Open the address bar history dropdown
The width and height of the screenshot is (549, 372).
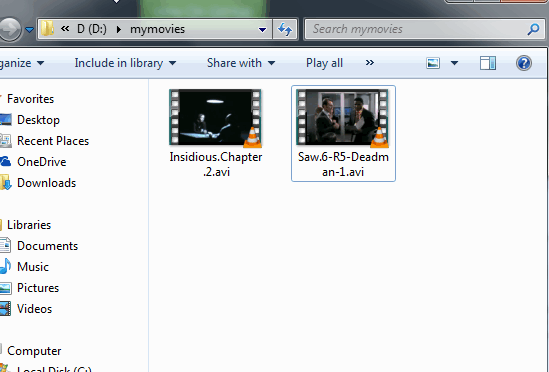coord(262,30)
